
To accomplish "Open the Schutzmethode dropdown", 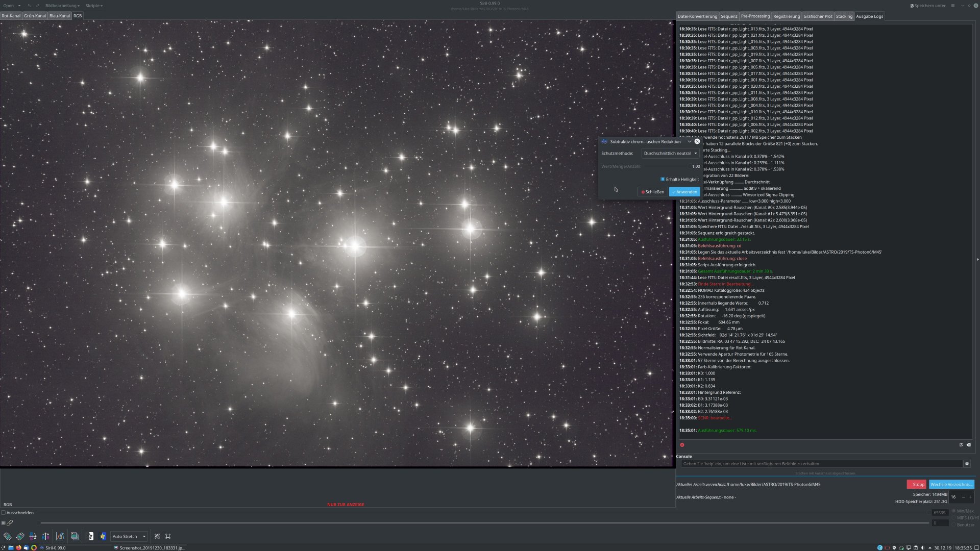I will (670, 153).
